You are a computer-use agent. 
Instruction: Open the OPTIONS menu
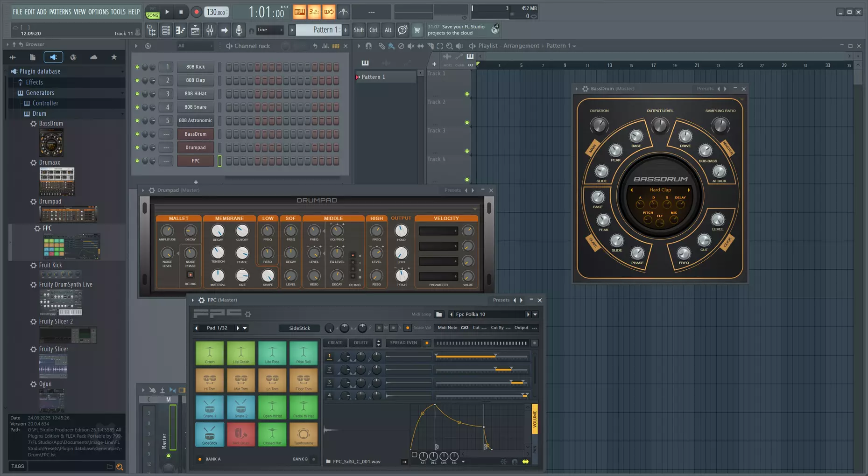tap(98, 12)
